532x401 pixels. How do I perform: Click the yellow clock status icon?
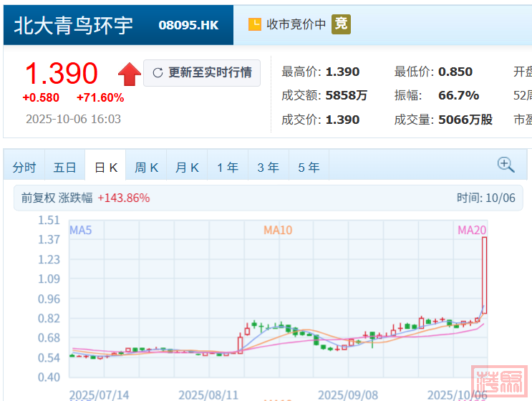click(254, 24)
